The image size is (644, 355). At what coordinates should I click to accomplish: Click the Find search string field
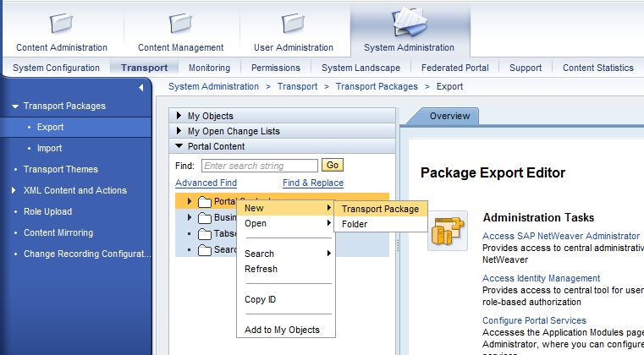260,166
